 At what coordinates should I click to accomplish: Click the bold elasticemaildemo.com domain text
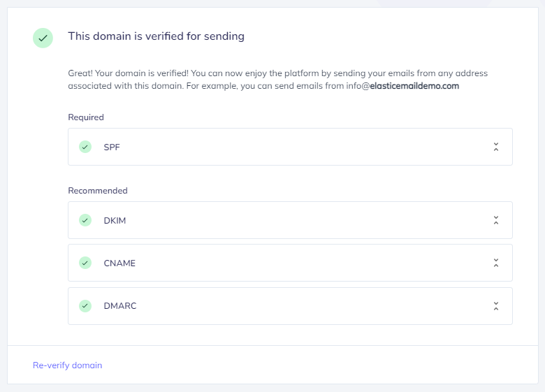click(x=414, y=86)
